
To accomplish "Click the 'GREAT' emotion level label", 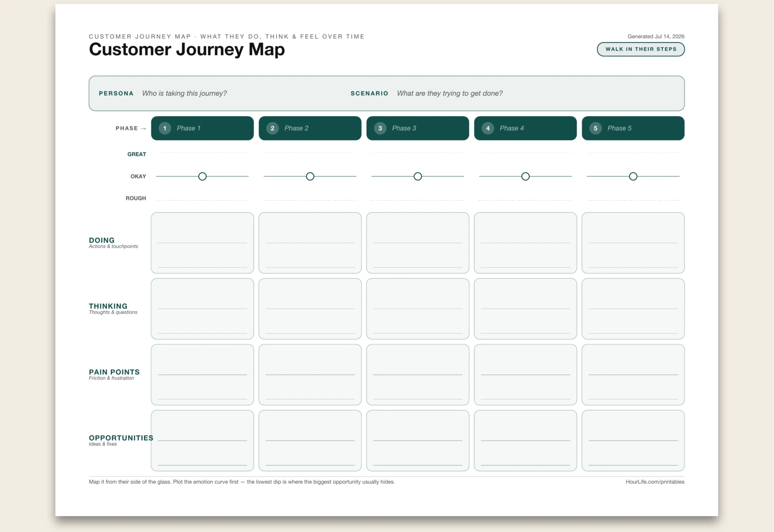I will pos(136,154).
